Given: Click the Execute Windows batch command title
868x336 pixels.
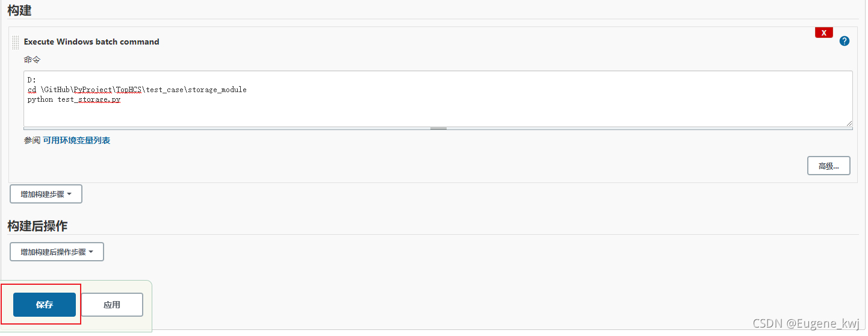Looking at the screenshot, I should click(x=91, y=42).
